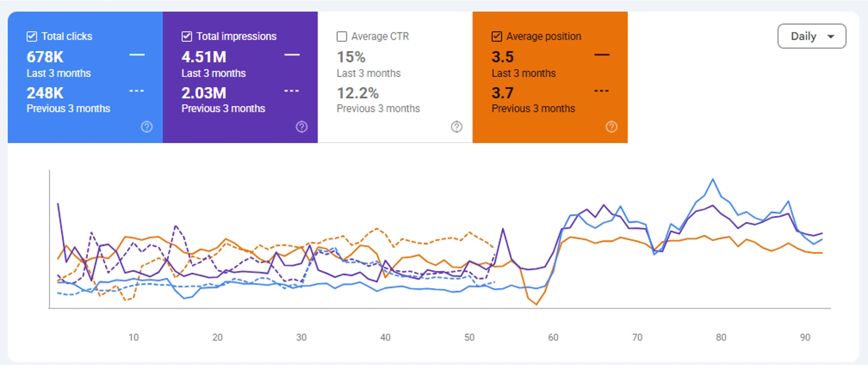Click the x-axis label 90

pos(805,337)
